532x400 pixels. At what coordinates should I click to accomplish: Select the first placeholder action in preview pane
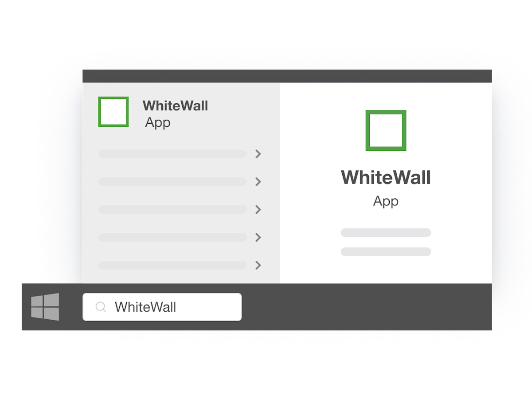386,233
